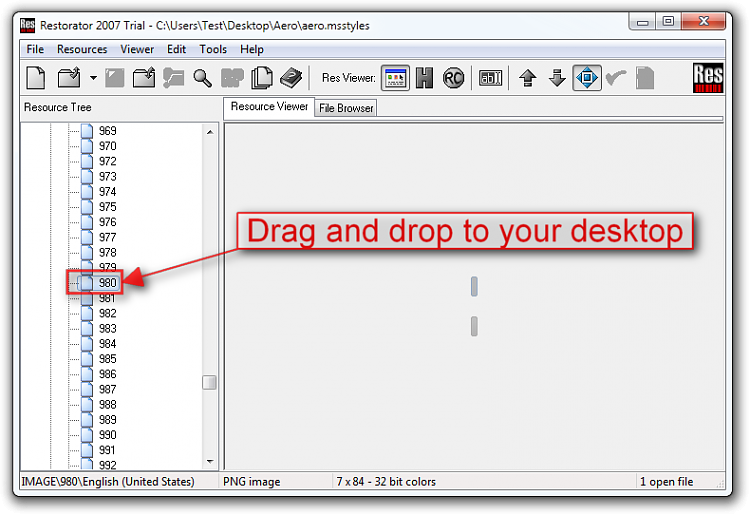The width and height of the screenshot is (750, 515).
Task: Toggle the blue four-arrow toolbar button
Action: [587, 78]
